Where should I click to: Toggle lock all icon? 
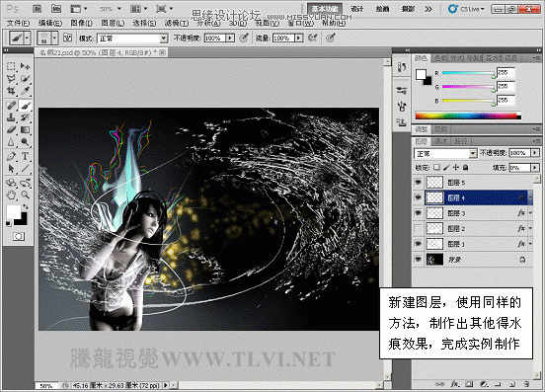coord(465,168)
